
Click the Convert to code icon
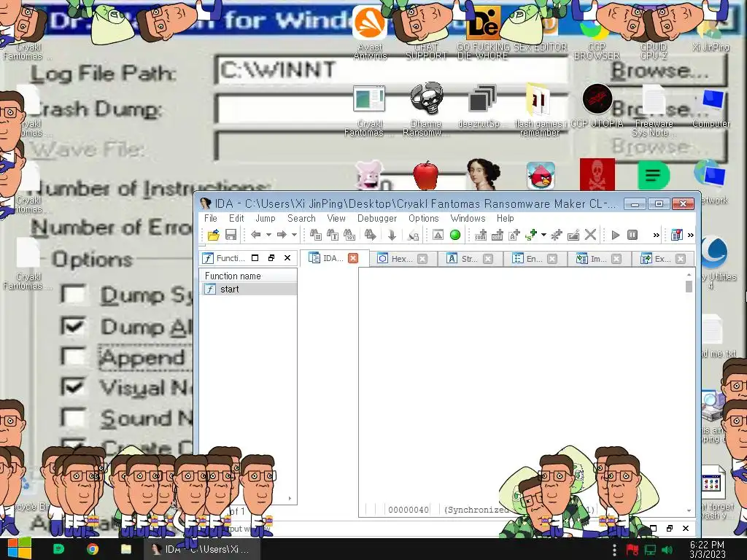481,235
